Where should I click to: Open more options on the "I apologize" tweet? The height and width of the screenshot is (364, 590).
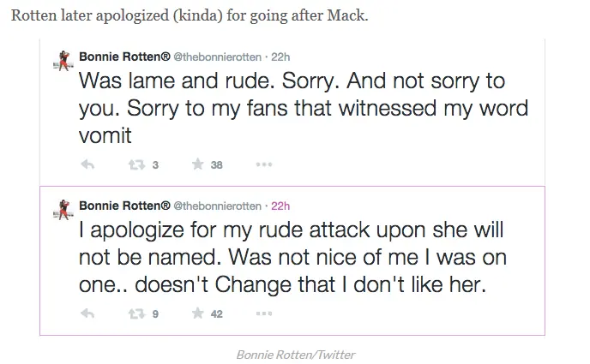pyautogui.click(x=264, y=314)
